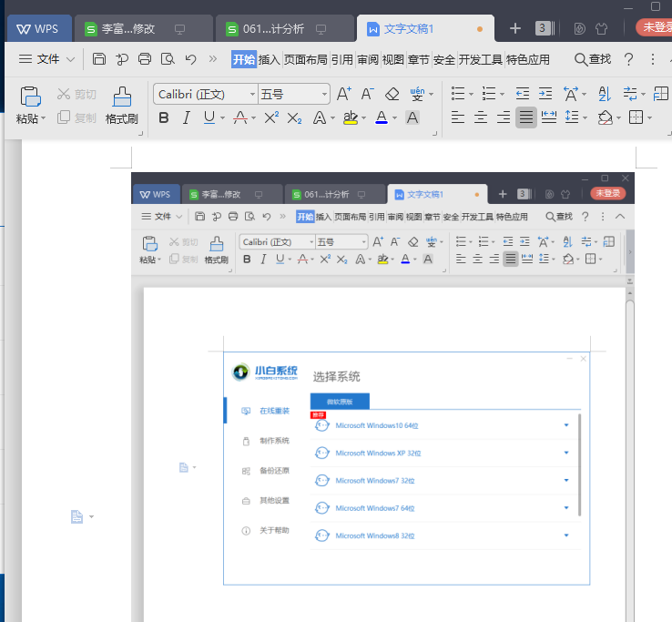The height and width of the screenshot is (622, 672).
Task: Click the Undo arrow in the topmost quick toolbar
Action: click(x=190, y=59)
